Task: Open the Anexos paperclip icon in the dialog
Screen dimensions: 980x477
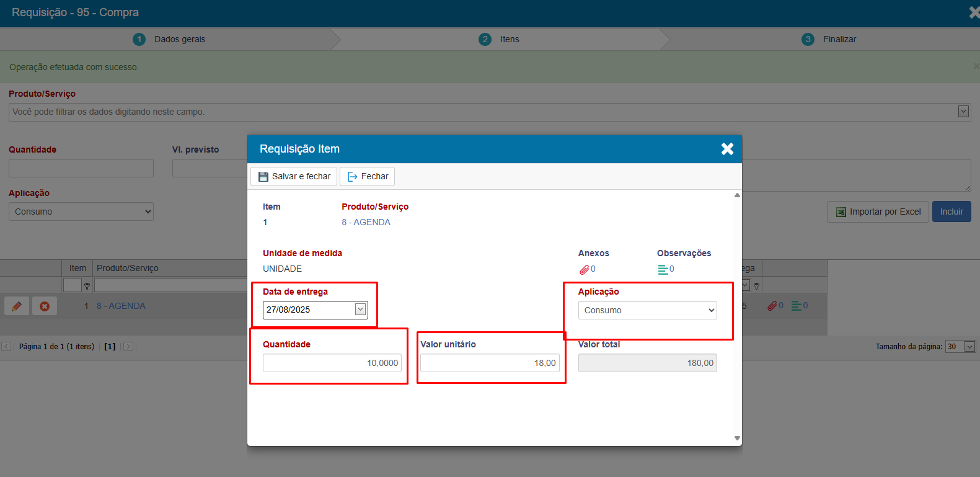Action: pos(585,269)
